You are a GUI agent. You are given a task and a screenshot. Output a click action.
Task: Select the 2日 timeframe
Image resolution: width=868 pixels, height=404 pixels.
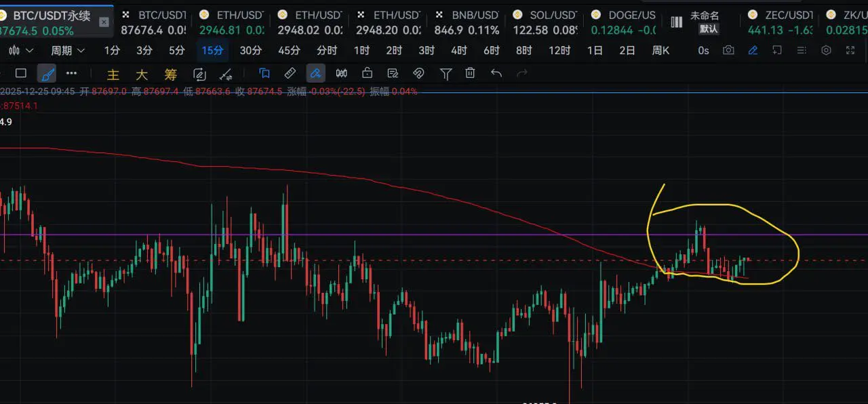[627, 51]
